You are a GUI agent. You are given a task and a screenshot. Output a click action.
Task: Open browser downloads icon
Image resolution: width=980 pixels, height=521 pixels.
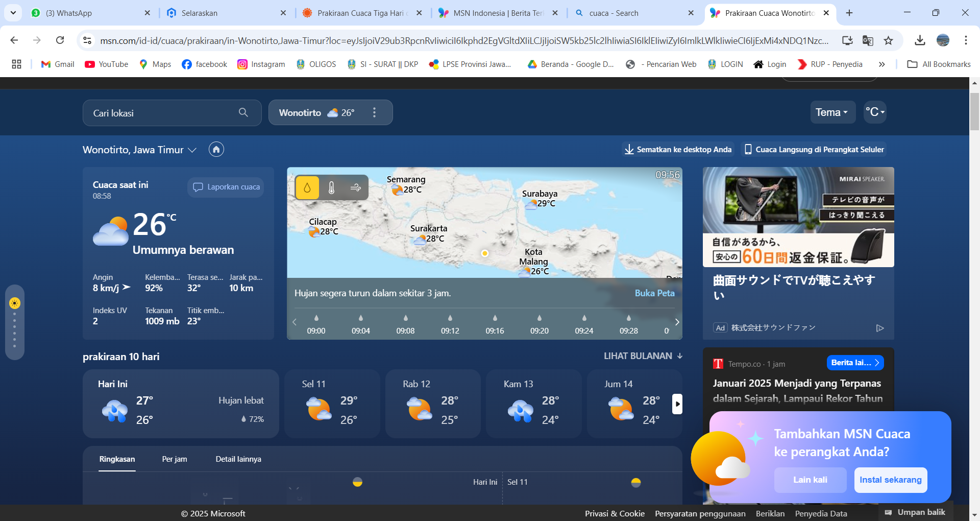click(x=920, y=40)
